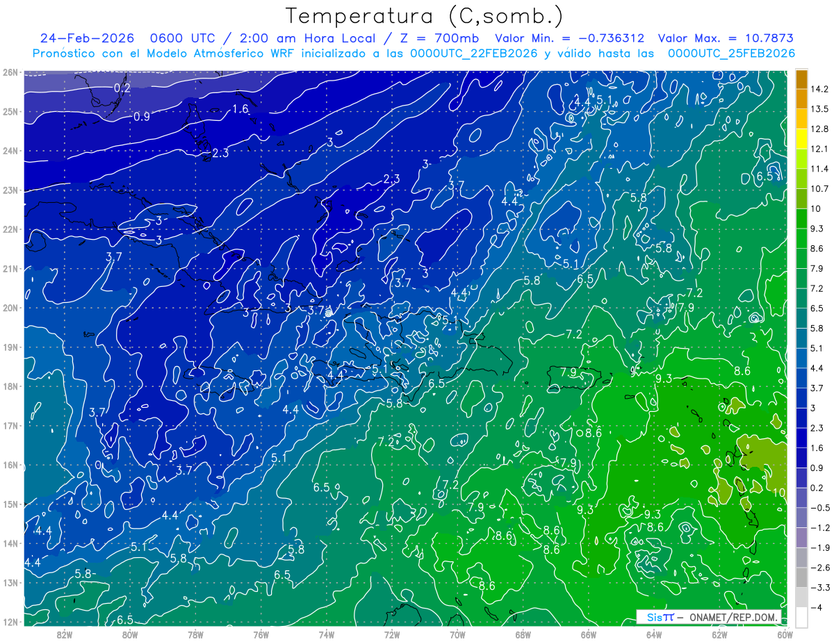The height and width of the screenshot is (644, 834).
Task: Click the '-1.9' color scale label
Action: tap(821, 547)
